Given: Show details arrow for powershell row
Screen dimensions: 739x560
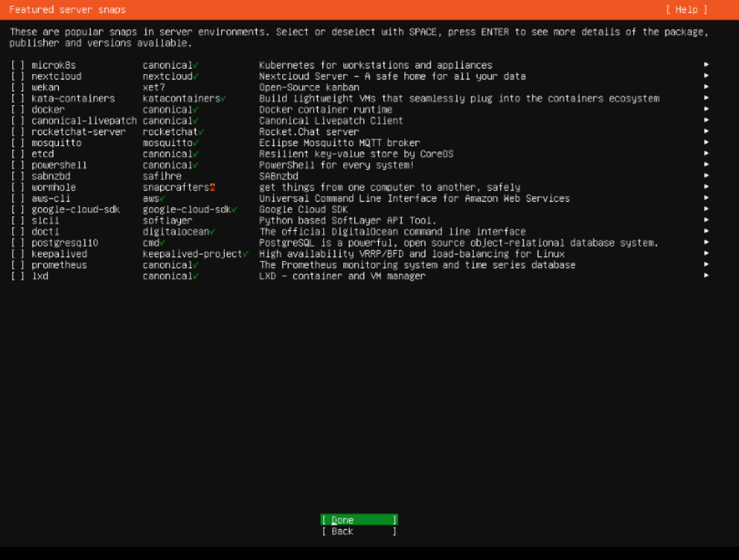Looking at the screenshot, I should [706, 165].
